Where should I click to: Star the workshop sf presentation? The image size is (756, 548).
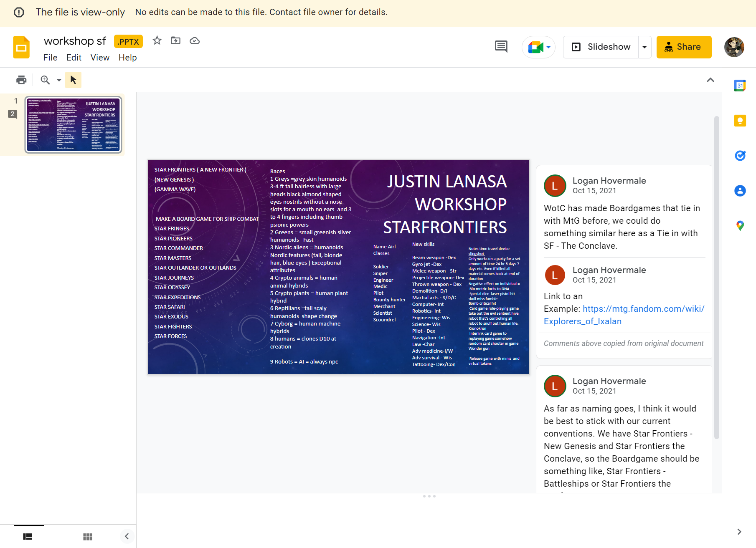pyautogui.click(x=157, y=40)
